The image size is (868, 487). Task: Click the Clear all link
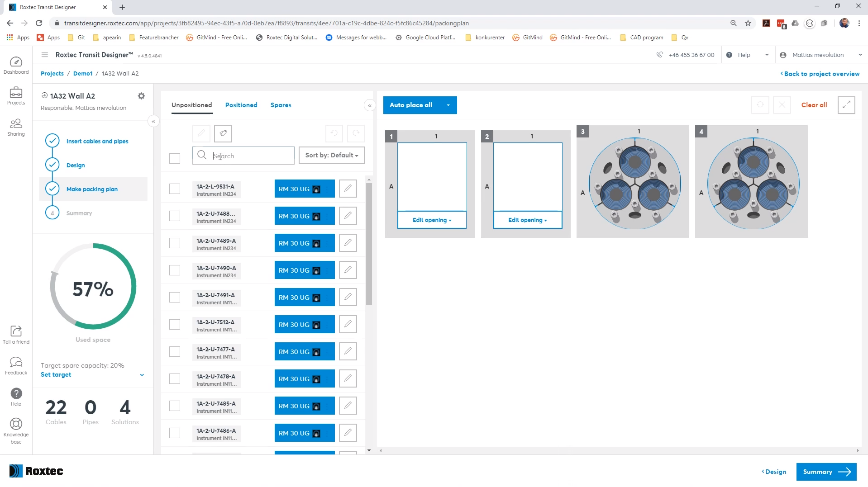coord(814,105)
